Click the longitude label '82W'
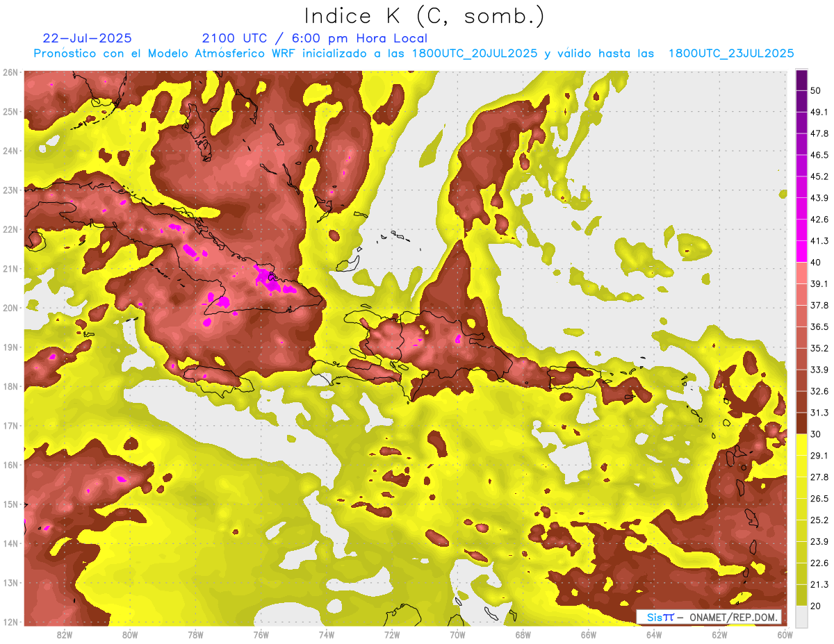834x644 pixels. (65, 635)
